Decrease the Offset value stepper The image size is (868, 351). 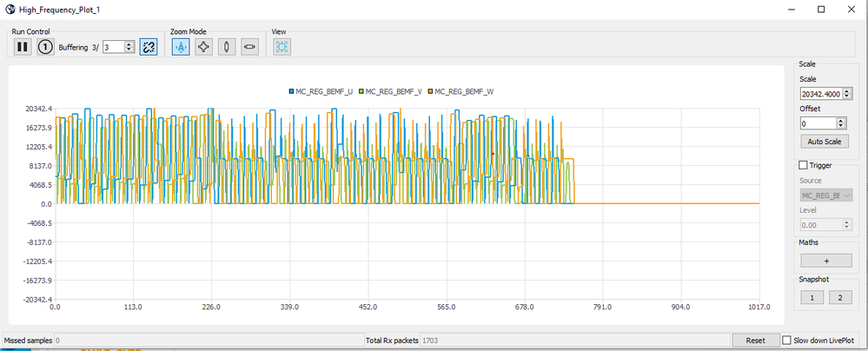[x=841, y=126]
